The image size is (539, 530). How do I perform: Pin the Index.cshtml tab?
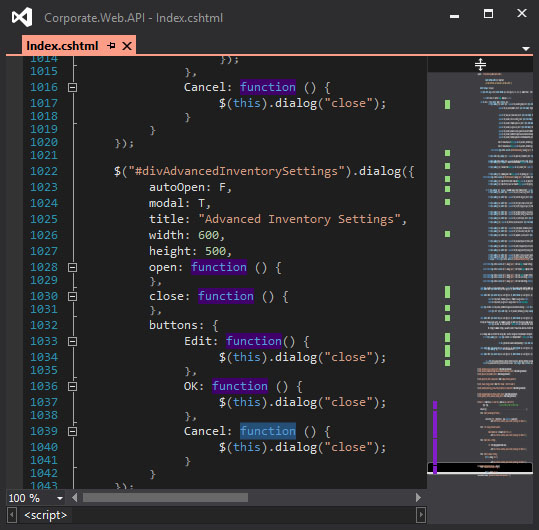point(111,46)
